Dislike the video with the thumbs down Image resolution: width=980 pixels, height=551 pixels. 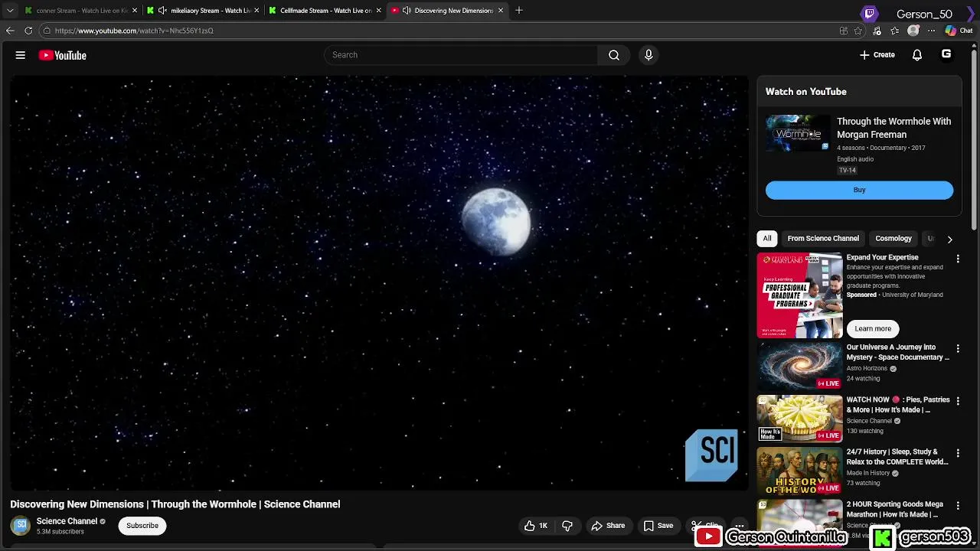click(x=567, y=526)
